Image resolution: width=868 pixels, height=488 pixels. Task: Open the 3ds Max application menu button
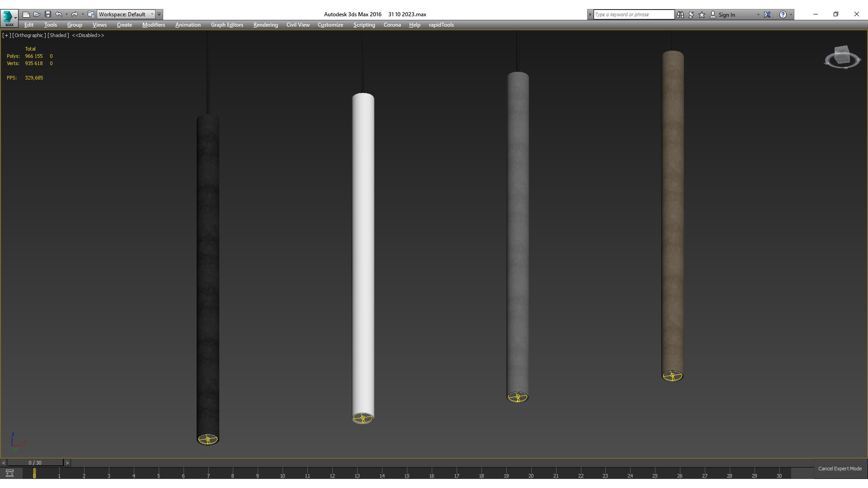point(9,18)
